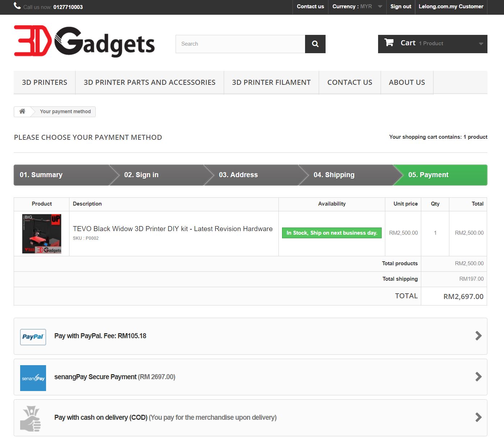Click the 3D Gadgets site logo
504x441 pixels.
pos(84,41)
